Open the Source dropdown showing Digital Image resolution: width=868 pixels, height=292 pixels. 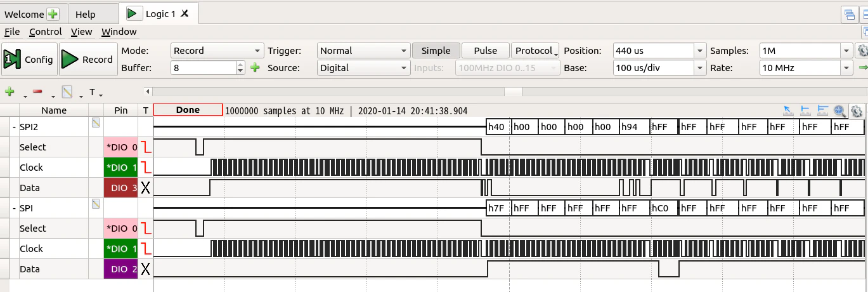point(363,68)
